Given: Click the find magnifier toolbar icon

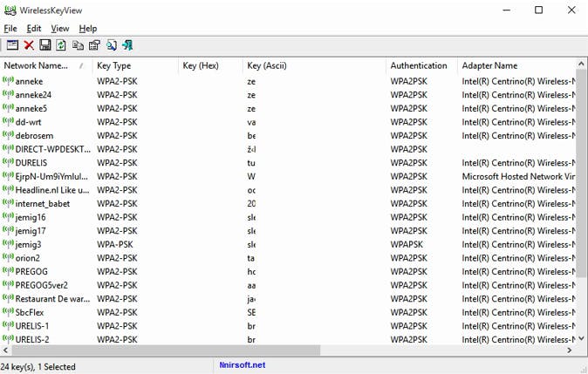Looking at the screenshot, I should (x=112, y=45).
